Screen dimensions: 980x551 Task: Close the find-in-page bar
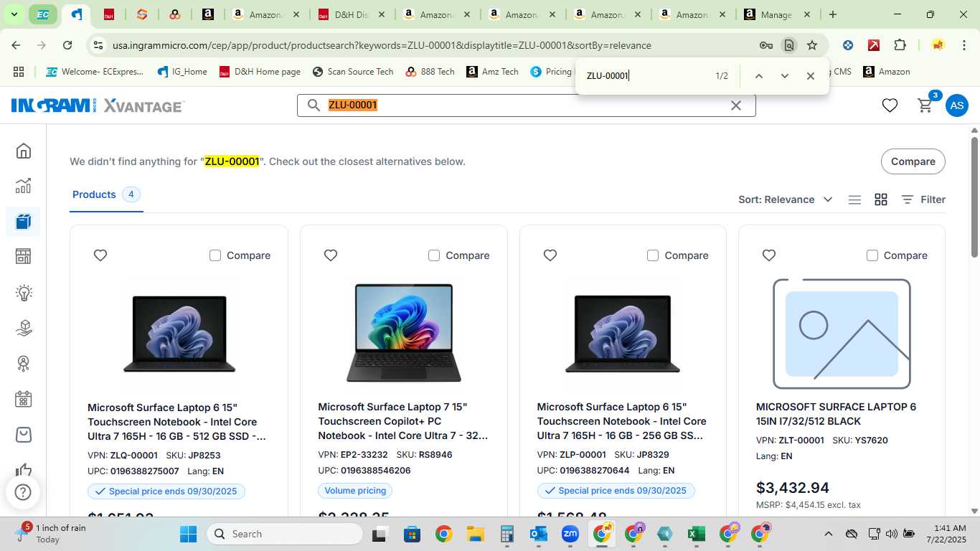point(810,76)
